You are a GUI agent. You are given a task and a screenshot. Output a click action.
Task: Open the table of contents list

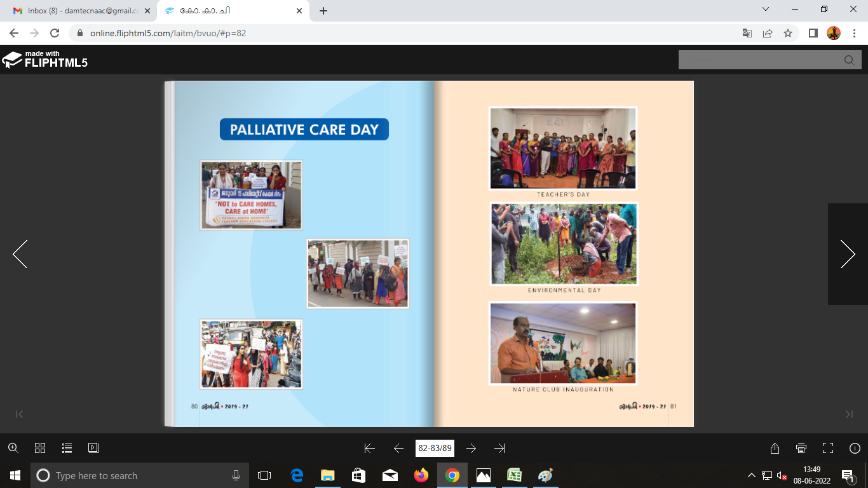pyautogui.click(x=67, y=448)
